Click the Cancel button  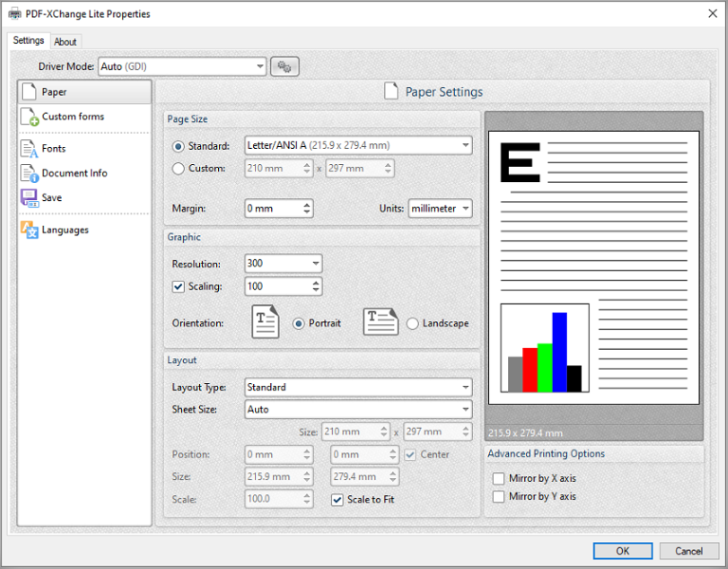[689, 551]
